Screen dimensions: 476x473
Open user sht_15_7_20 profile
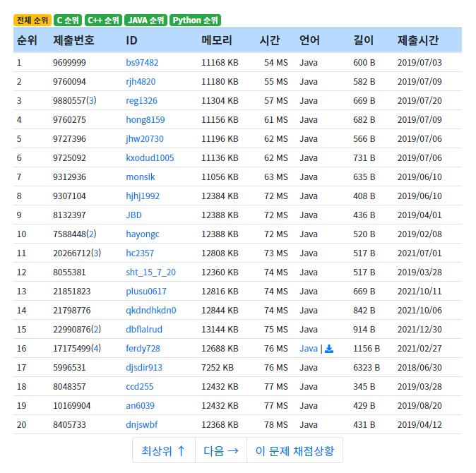coord(150,273)
